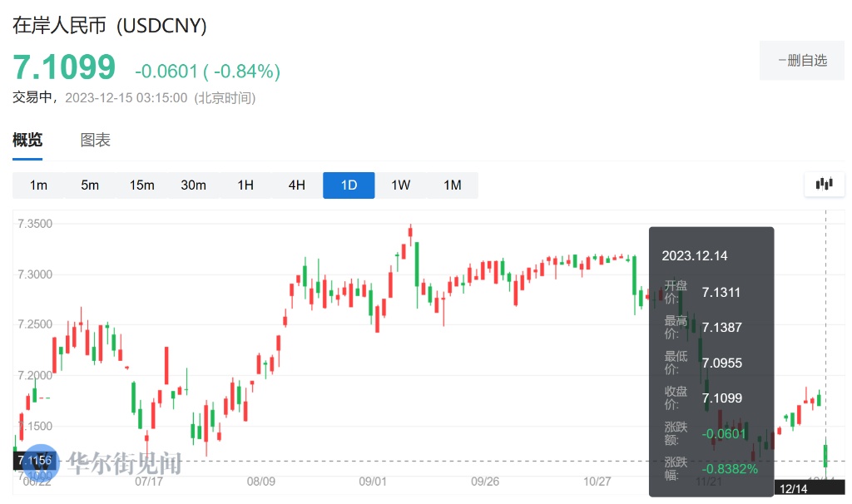Screen dimensions: 852x504
Task: Click the 09/01 date label on axis
Action: tap(373, 481)
